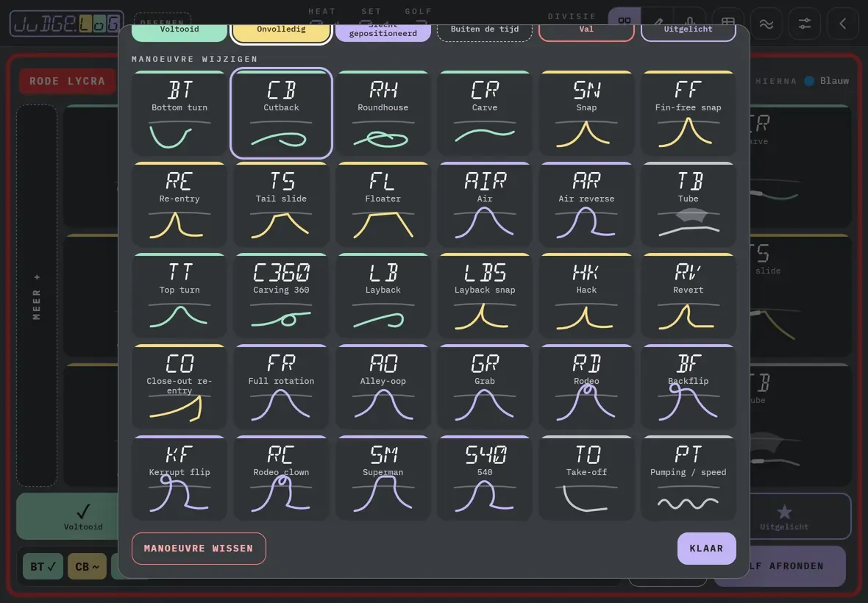Open the table view icon in top bar
Viewport: 868px width, 603px height.
point(728,24)
